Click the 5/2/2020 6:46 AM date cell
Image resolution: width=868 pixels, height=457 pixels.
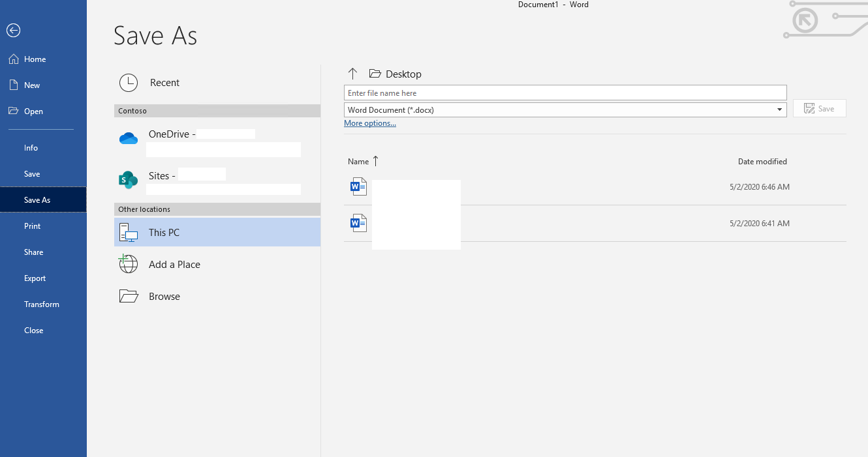(x=760, y=187)
